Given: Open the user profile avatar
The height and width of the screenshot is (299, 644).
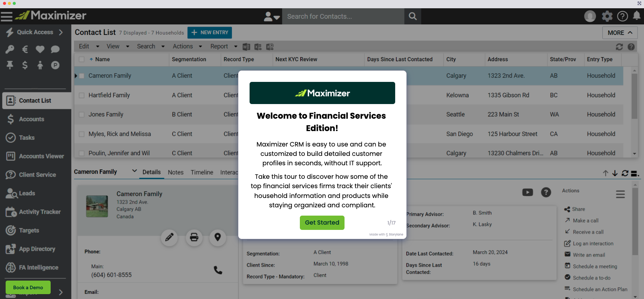Looking at the screenshot, I should pos(590,16).
